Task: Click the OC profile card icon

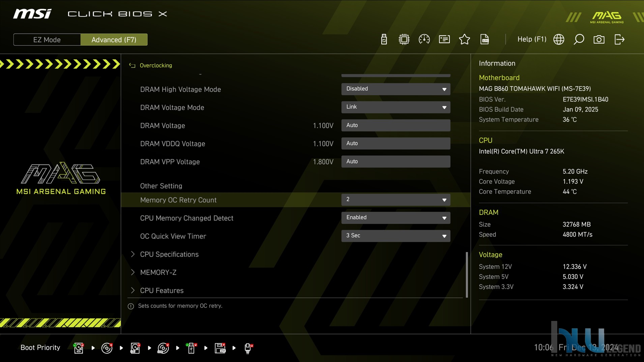Action: [444, 39]
